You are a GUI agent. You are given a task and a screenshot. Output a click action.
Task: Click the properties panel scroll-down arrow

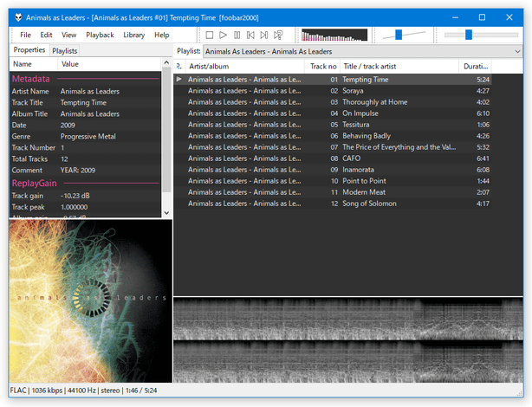tap(166, 213)
